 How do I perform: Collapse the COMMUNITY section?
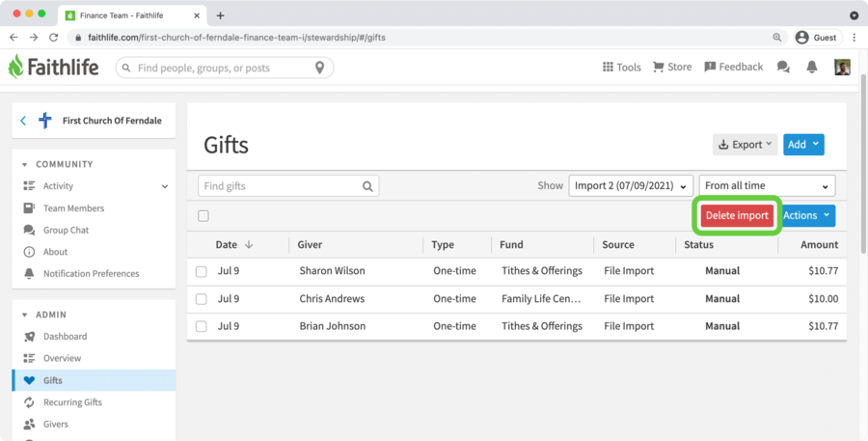tap(24, 165)
